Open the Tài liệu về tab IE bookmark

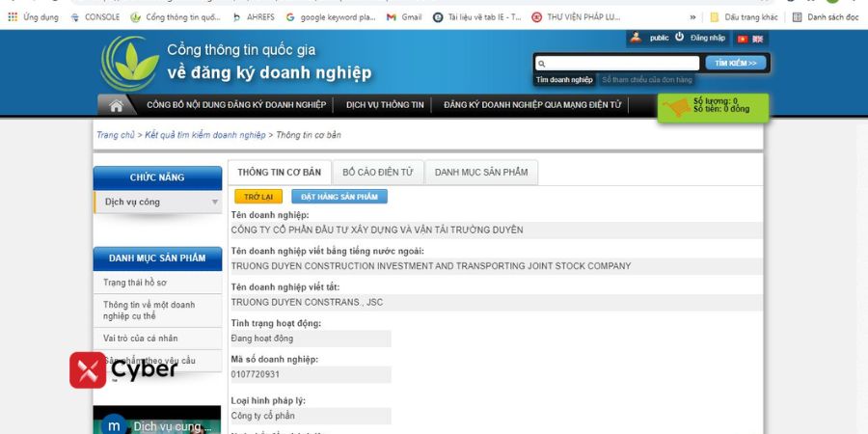tap(477, 17)
